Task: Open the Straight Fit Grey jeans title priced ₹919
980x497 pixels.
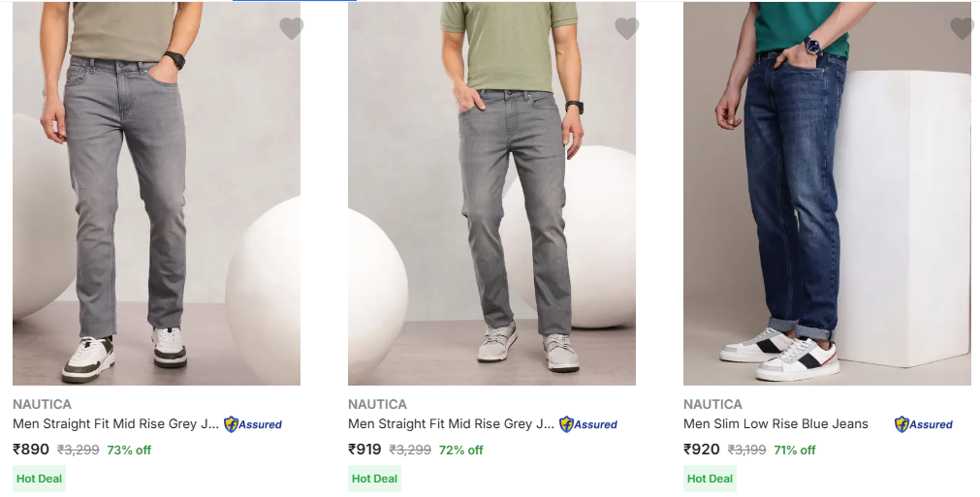Action: click(x=452, y=423)
